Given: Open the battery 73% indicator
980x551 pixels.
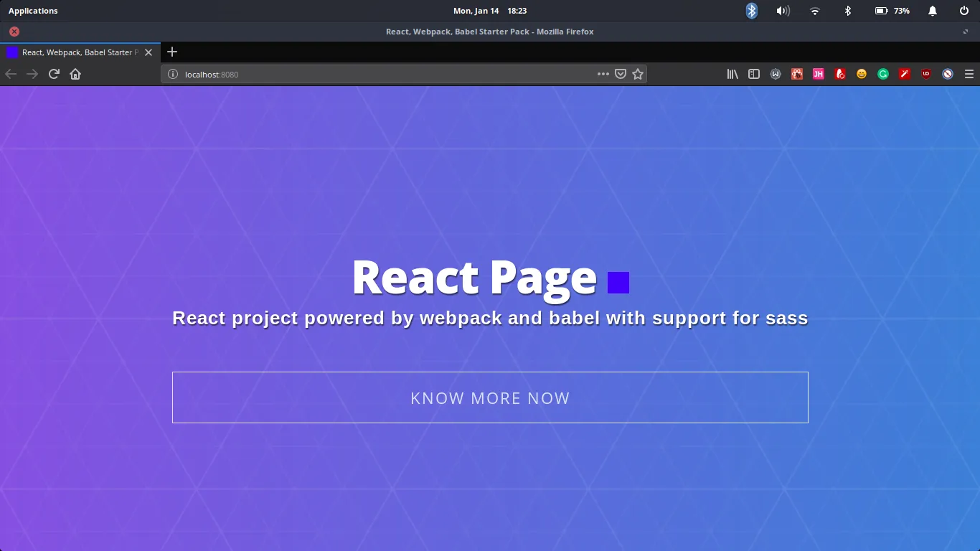Looking at the screenshot, I should 892,11.
